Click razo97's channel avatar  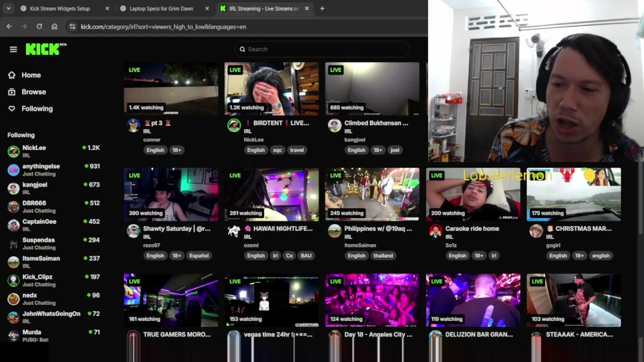[x=133, y=231]
